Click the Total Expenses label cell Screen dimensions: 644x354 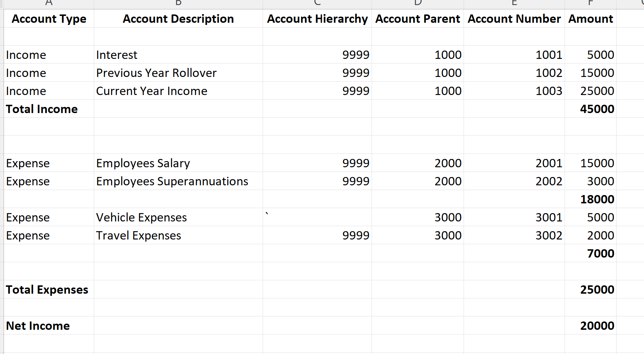point(49,289)
